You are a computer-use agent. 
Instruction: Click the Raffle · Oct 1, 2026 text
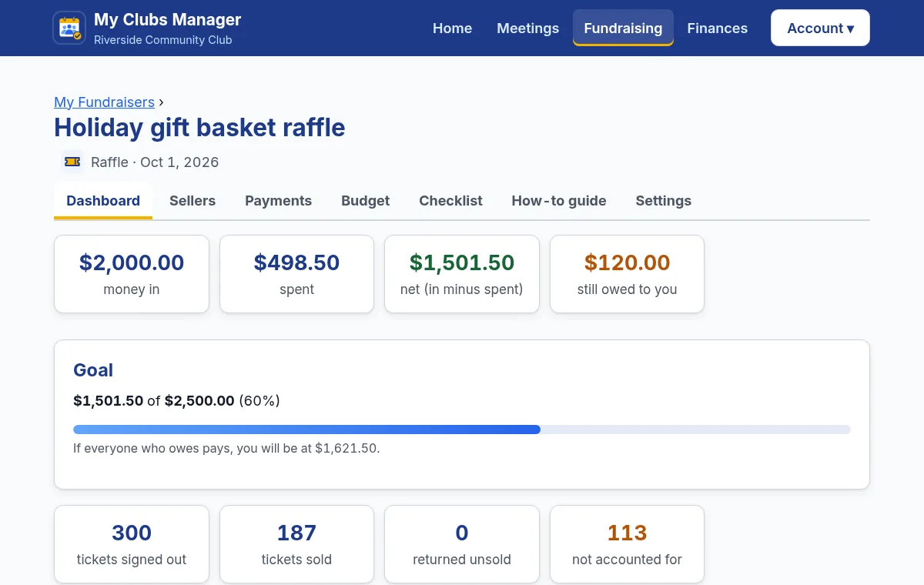(x=155, y=162)
